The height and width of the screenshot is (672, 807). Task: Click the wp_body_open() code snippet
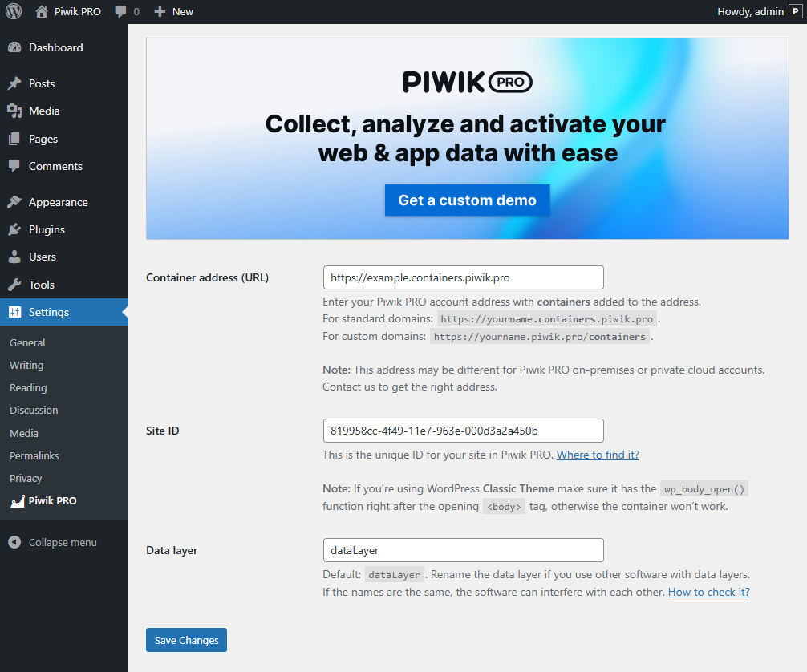(704, 489)
